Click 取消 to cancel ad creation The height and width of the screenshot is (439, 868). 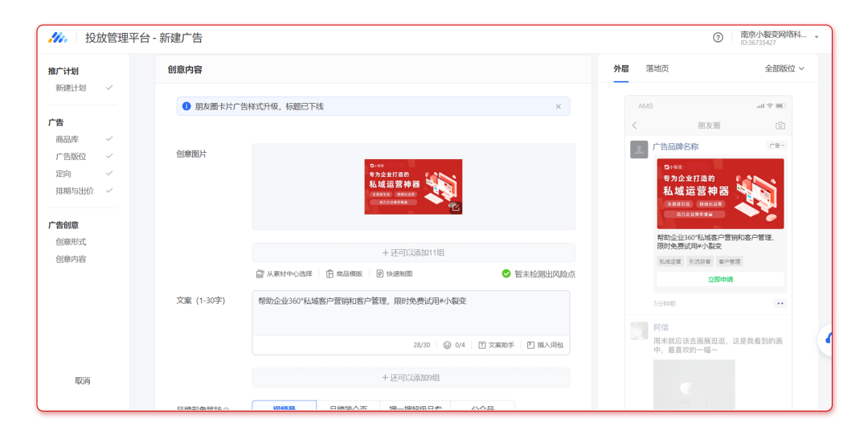(x=83, y=381)
